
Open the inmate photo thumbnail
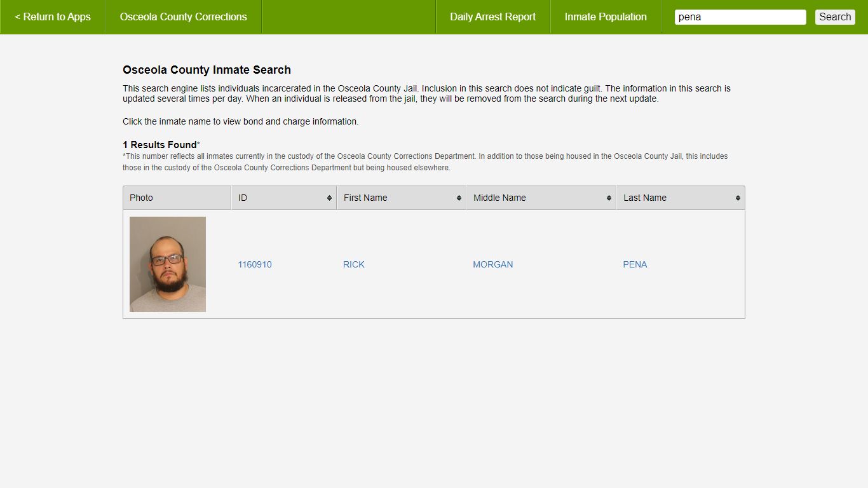point(168,264)
